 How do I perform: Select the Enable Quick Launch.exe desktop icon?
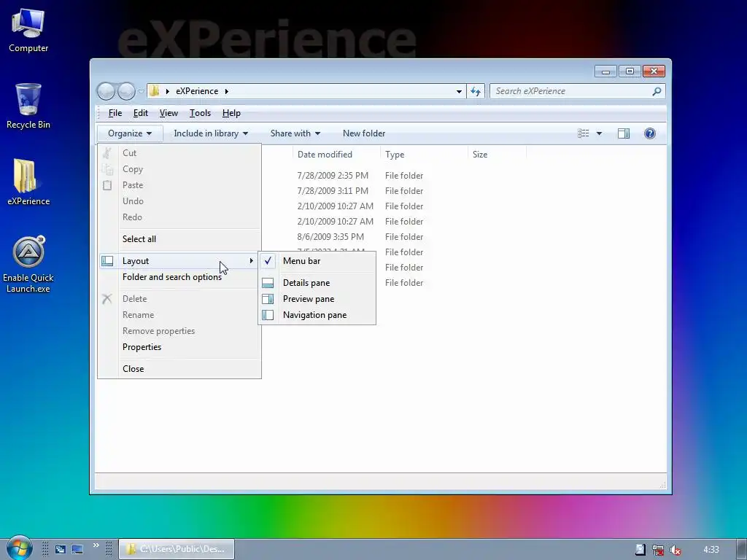coord(28,264)
